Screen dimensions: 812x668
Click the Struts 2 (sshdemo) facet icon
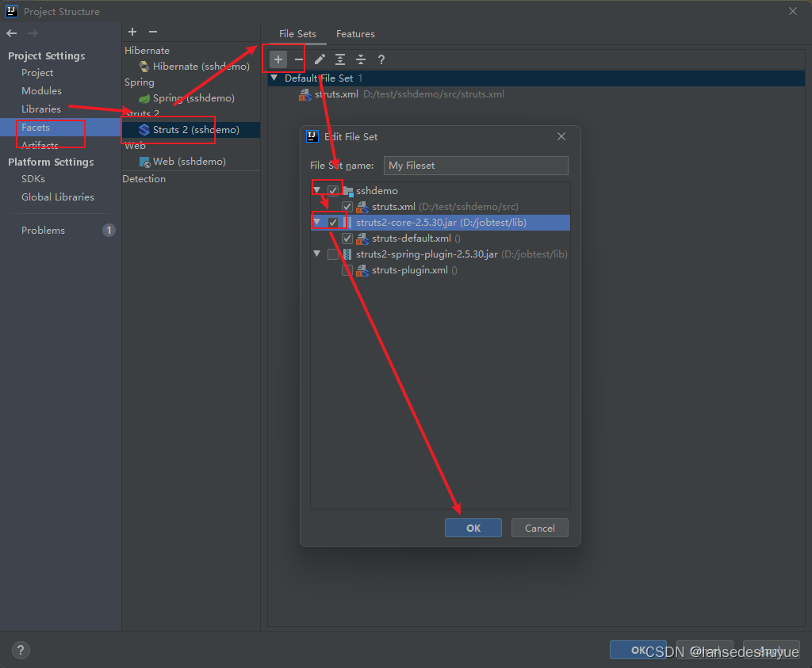(144, 130)
